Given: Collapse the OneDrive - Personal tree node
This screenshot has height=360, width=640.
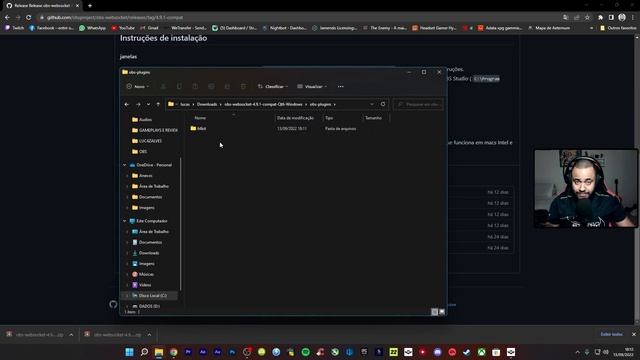Looking at the screenshot, I should pos(125,165).
